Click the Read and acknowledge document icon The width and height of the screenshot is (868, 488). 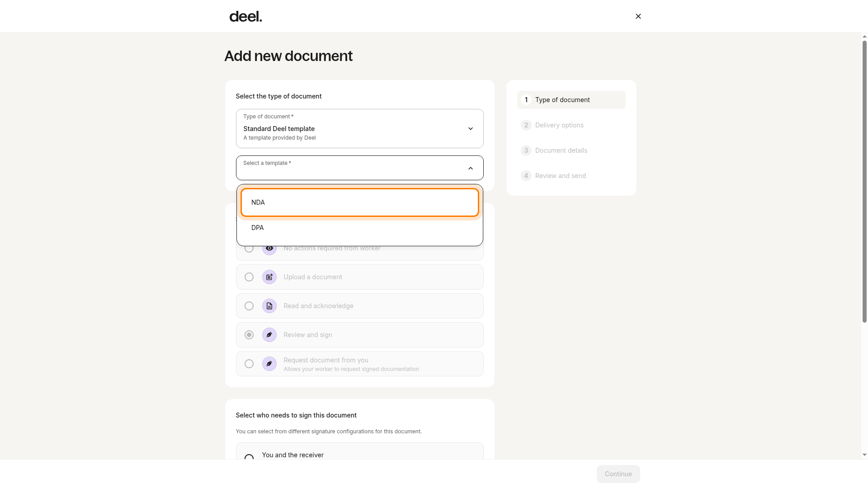[x=269, y=306]
